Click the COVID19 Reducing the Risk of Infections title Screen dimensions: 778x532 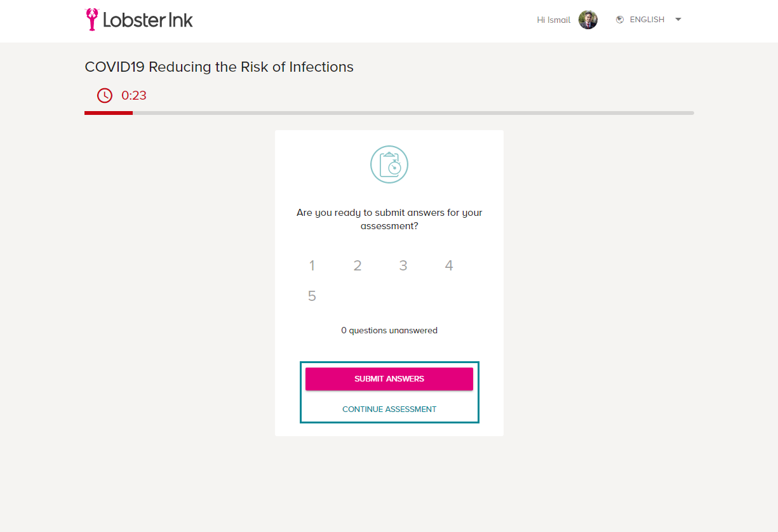point(219,67)
